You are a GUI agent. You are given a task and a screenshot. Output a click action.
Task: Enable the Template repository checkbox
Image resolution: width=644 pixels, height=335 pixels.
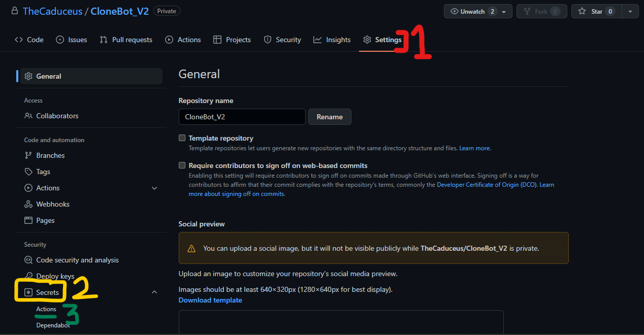[182, 138]
